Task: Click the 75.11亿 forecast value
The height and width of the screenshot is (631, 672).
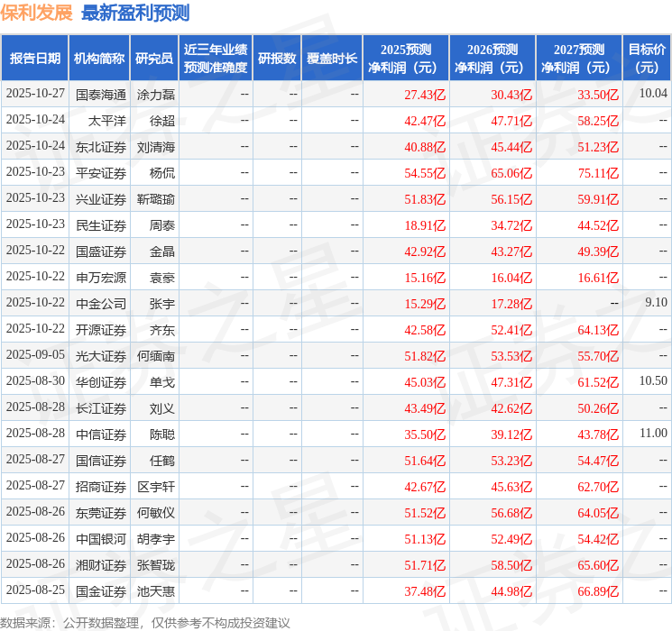Action: 598,173
